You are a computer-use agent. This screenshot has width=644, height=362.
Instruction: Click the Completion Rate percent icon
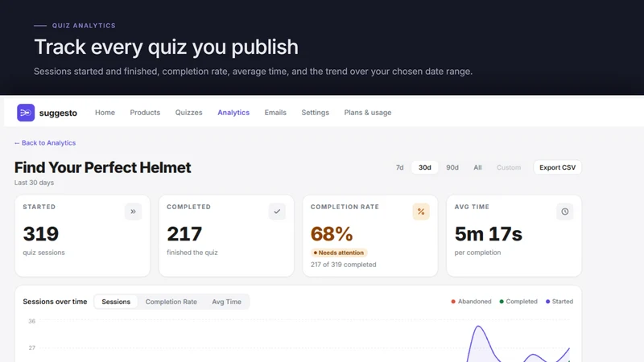421,212
